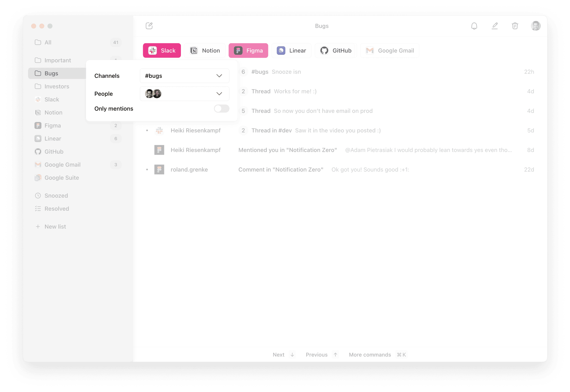Disable the Figma filter chip
This screenshot has width=570, height=392.
248,51
